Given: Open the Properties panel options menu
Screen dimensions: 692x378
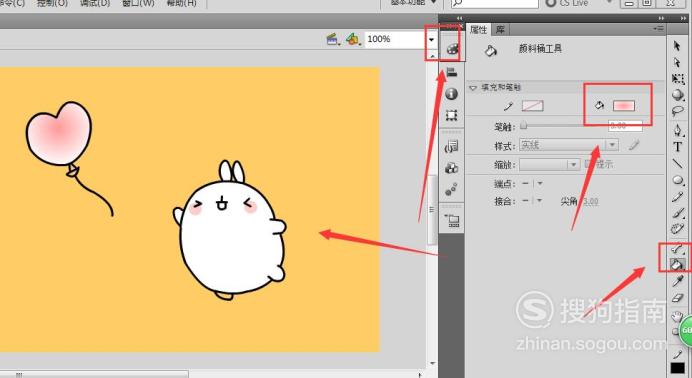Looking at the screenshot, I should [x=659, y=29].
